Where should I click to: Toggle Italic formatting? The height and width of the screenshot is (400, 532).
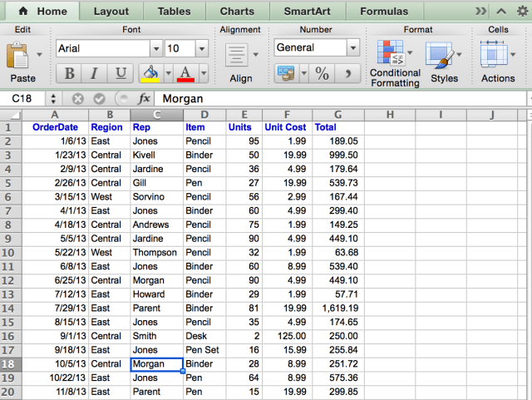95,73
